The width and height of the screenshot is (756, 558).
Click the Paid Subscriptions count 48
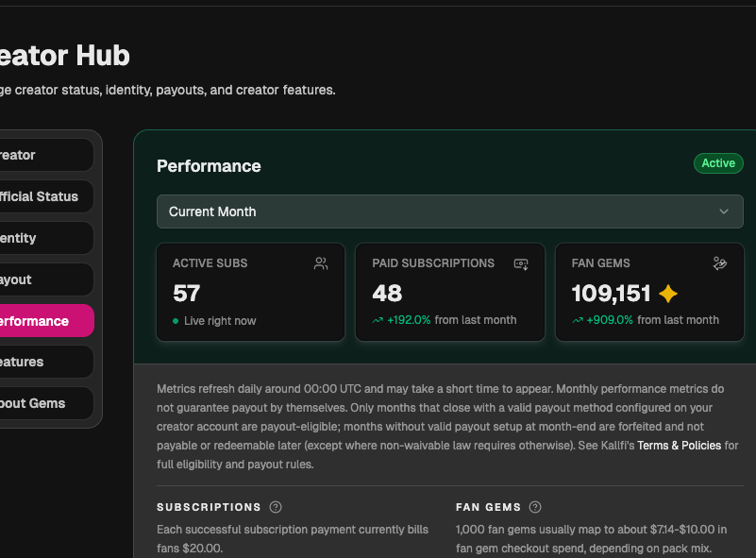pyautogui.click(x=387, y=294)
